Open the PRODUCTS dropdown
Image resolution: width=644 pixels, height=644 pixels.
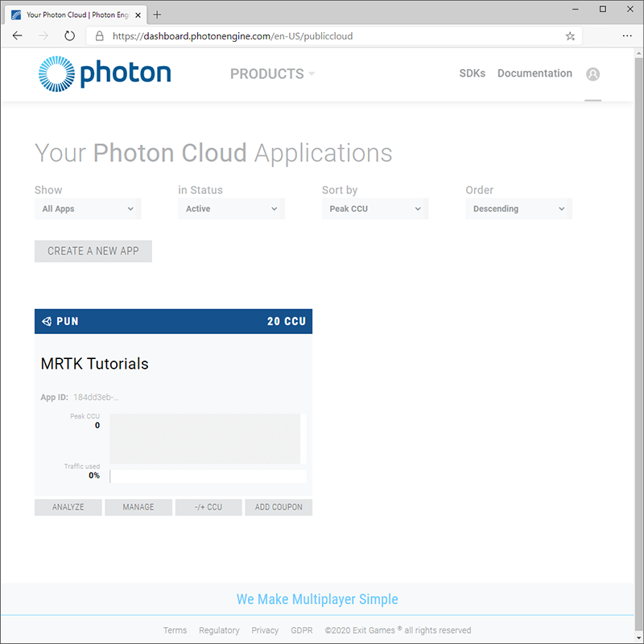pyautogui.click(x=272, y=73)
